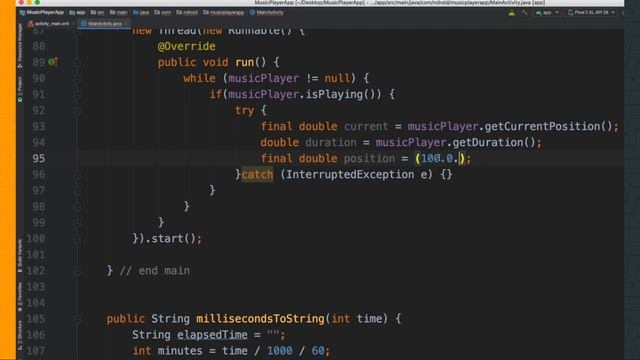Collapse the while loop fold on line 90
This screenshot has width=640, height=360.
pos(77,78)
